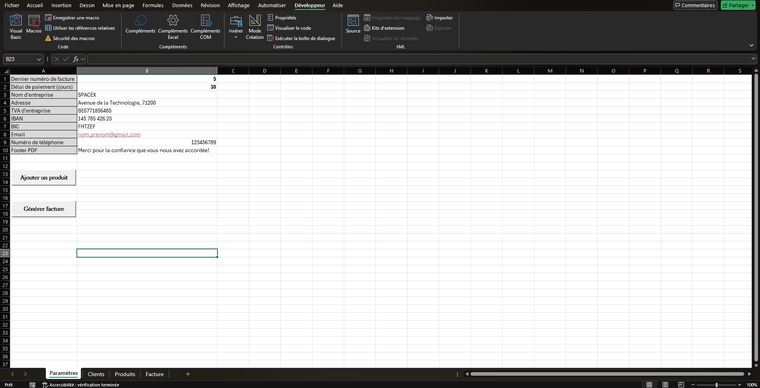Viewport: 760px width, 388px height.
Task: Select the IBAN value 145 785 426 25
Action: [147, 119]
